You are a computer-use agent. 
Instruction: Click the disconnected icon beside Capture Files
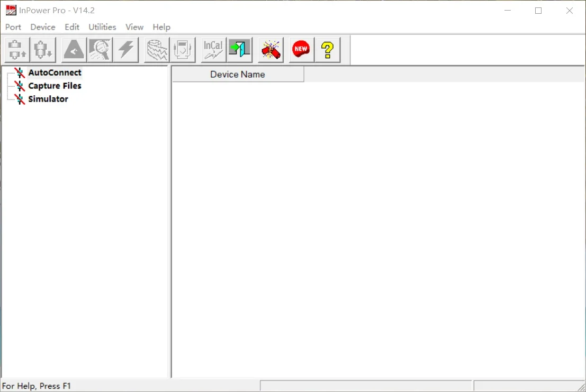point(20,86)
